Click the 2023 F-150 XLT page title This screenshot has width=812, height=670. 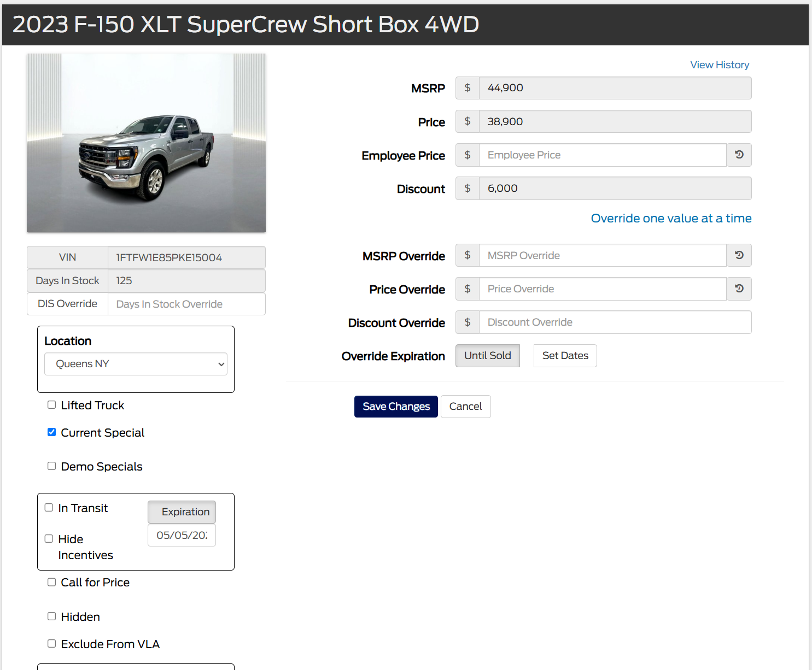(246, 25)
